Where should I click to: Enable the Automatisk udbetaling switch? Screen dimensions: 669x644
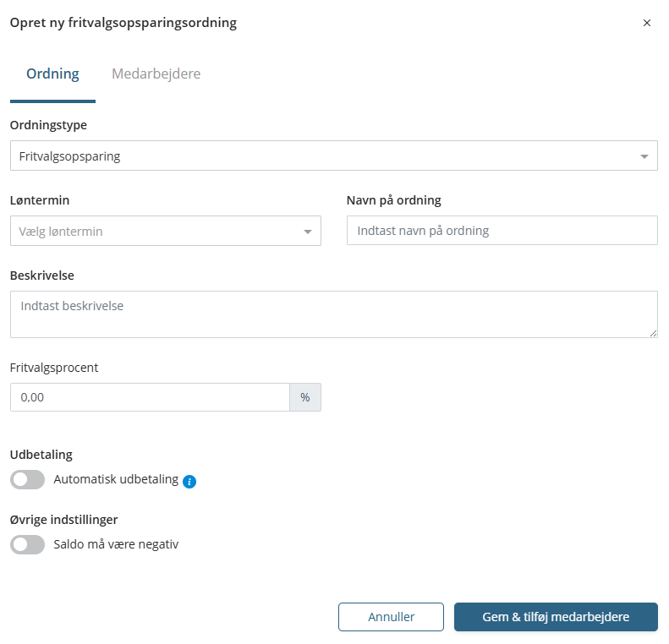coord(27,480)
